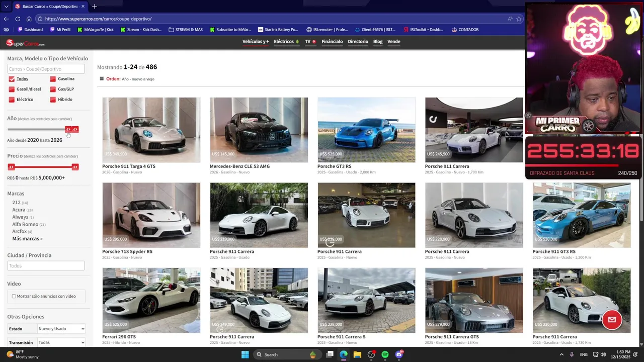Open the Transmisión dropdown
644x362 pixels.
click(x=61, y=342)
